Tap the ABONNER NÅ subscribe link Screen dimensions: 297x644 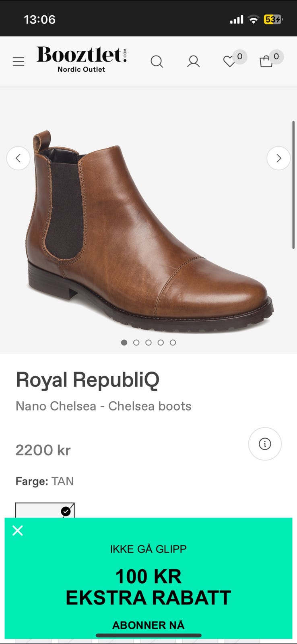click(x=148, y=625)
